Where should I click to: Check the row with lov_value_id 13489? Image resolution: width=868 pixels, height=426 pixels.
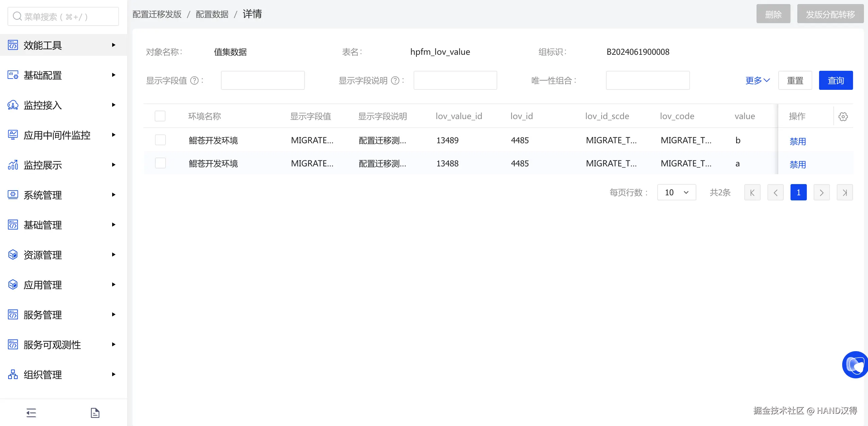[x=160, y=140]
